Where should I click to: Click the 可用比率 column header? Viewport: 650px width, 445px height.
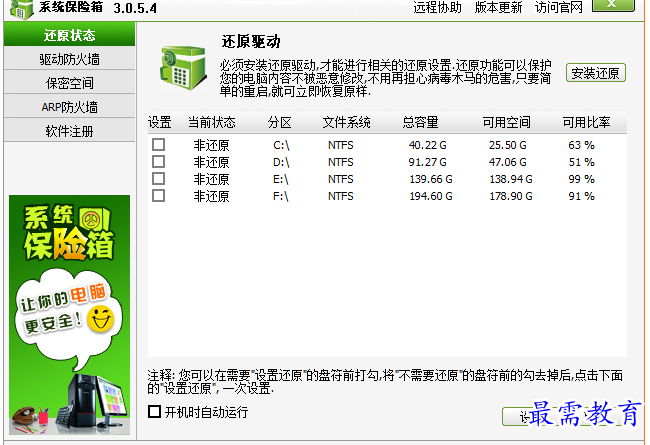pos(586,122)
